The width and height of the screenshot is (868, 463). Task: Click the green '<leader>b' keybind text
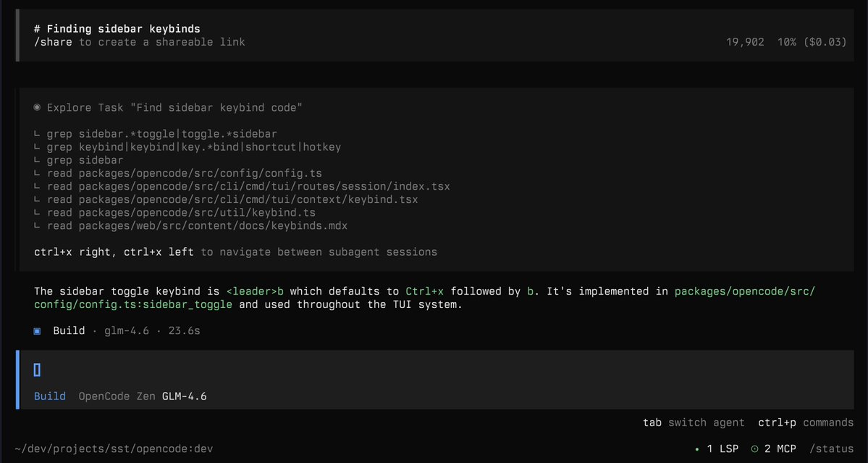coord(256,291)
